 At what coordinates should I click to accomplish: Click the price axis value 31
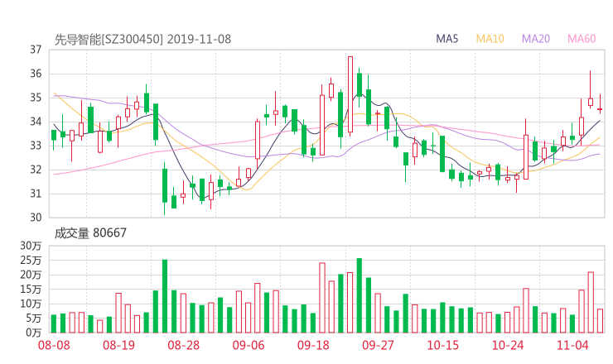tap(36, 194)
